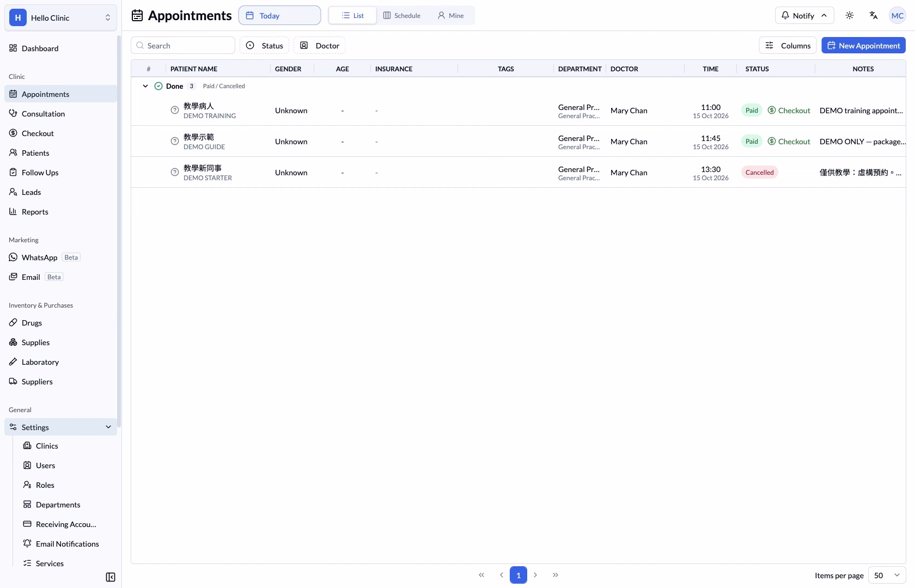The height and width of the screenshot is (588, 915).
Task: Focus the Search input field
Action: click(183, 46)
